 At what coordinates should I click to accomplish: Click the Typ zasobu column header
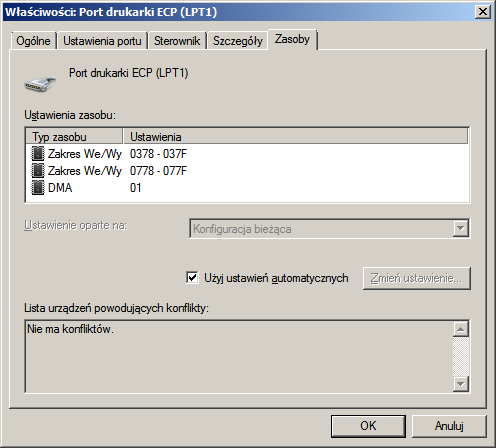coord(74,137)
